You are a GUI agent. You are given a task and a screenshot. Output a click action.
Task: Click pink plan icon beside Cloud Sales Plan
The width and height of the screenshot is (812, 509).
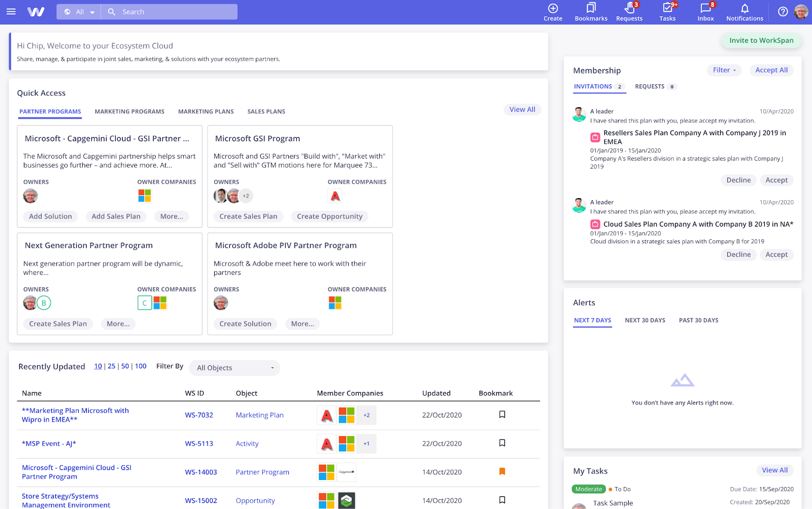[x=595, y=224]
